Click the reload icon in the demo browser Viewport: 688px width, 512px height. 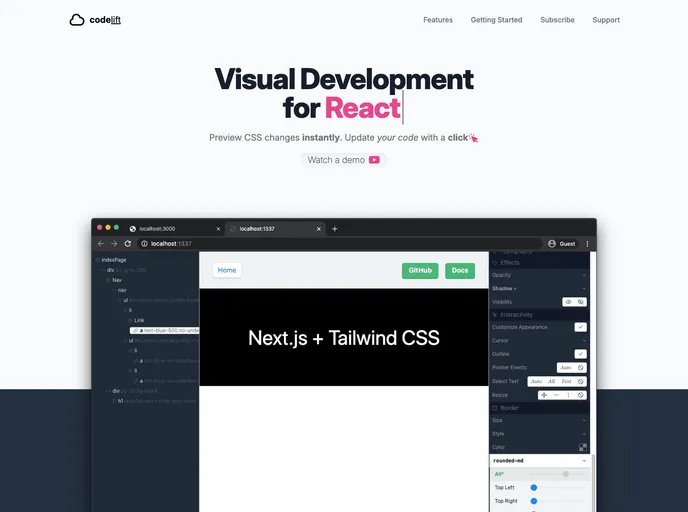tap(128, 243)
